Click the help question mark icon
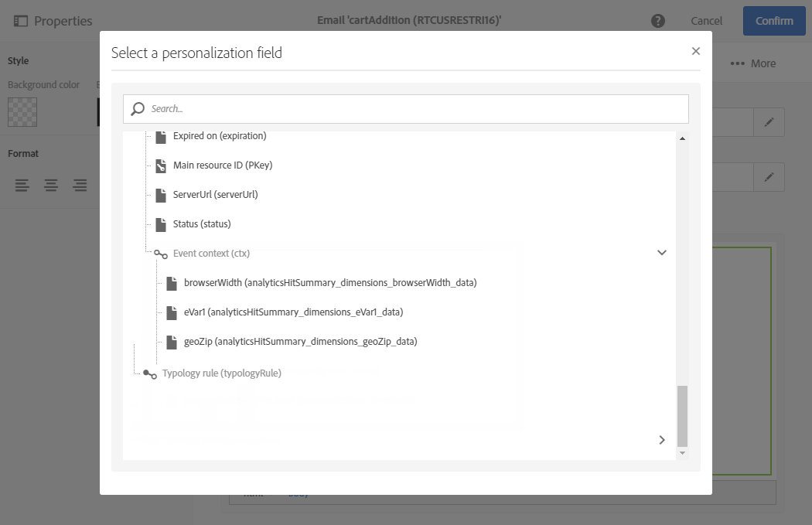812x525 pixels. [x=658, y=21]
